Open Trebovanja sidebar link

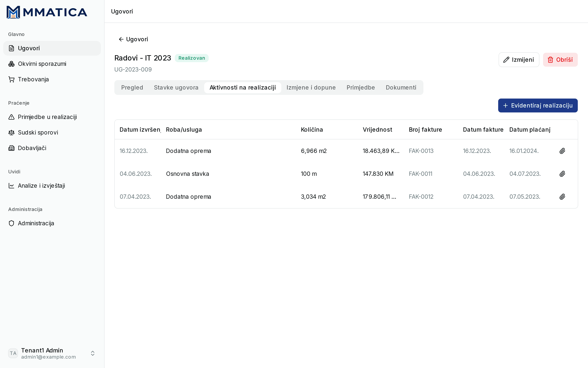[x=52, y=79]
